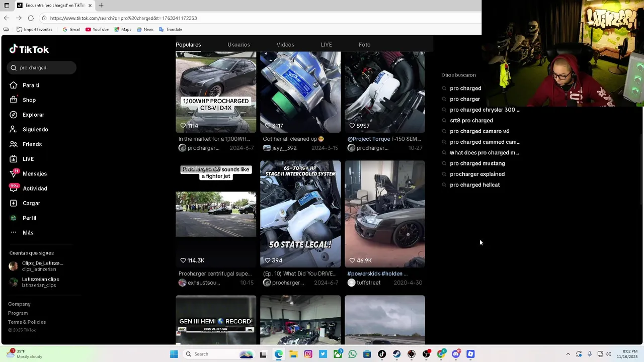Open the LIVE sidebar icon
Image resolution: width=644 pixels, height=362 pixels.
point(14,159)
